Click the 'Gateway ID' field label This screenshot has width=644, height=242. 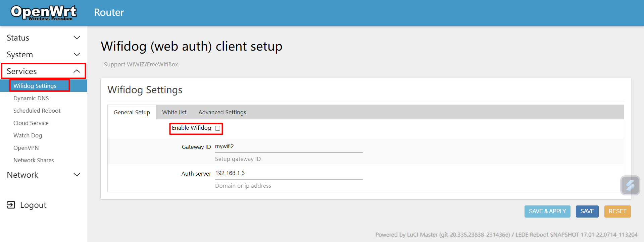(196, 147)
